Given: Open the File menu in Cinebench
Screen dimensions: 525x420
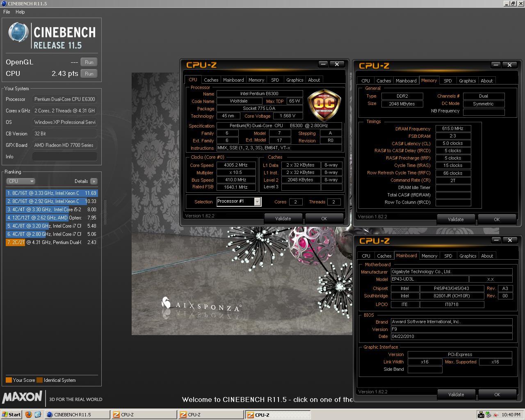Looking at the screenshot, I should click(7, 12).
